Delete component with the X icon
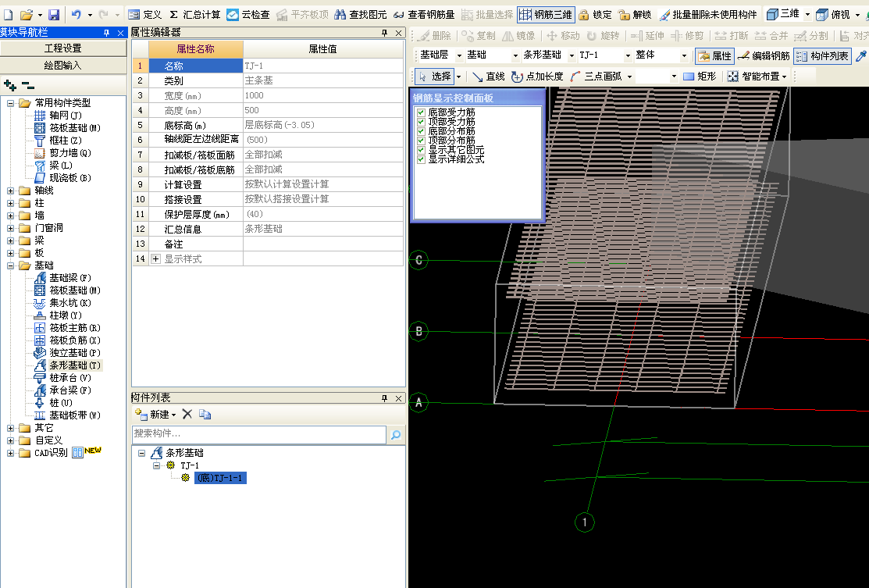869x588 pixels. point(187,415)
